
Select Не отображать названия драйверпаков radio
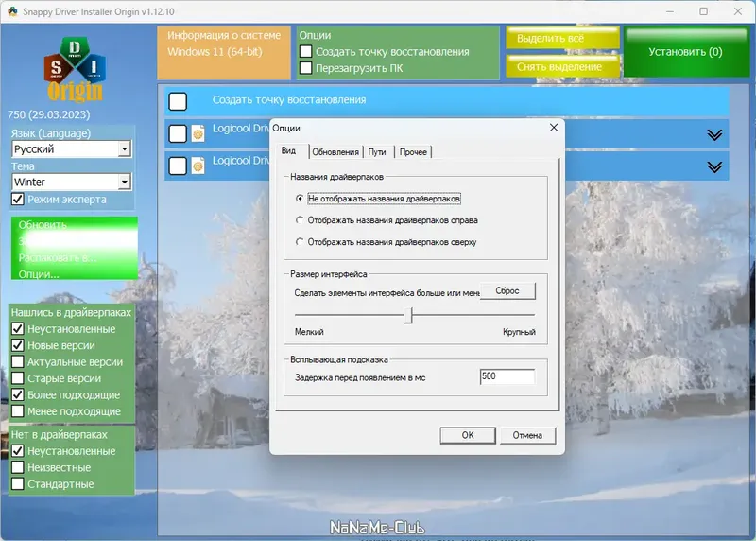click(x=300, y=199)
